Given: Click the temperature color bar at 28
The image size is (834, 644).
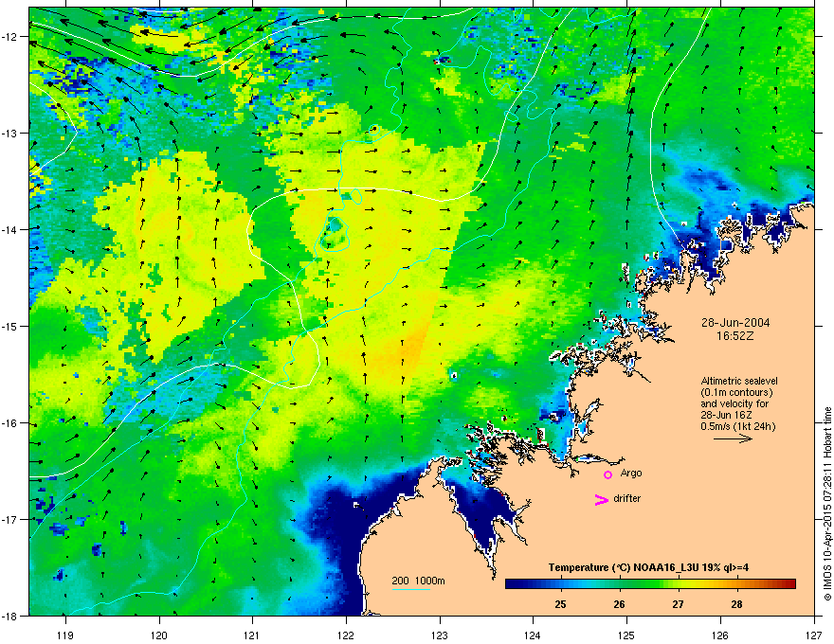Looking at the screenshot, I should (736, 584).
